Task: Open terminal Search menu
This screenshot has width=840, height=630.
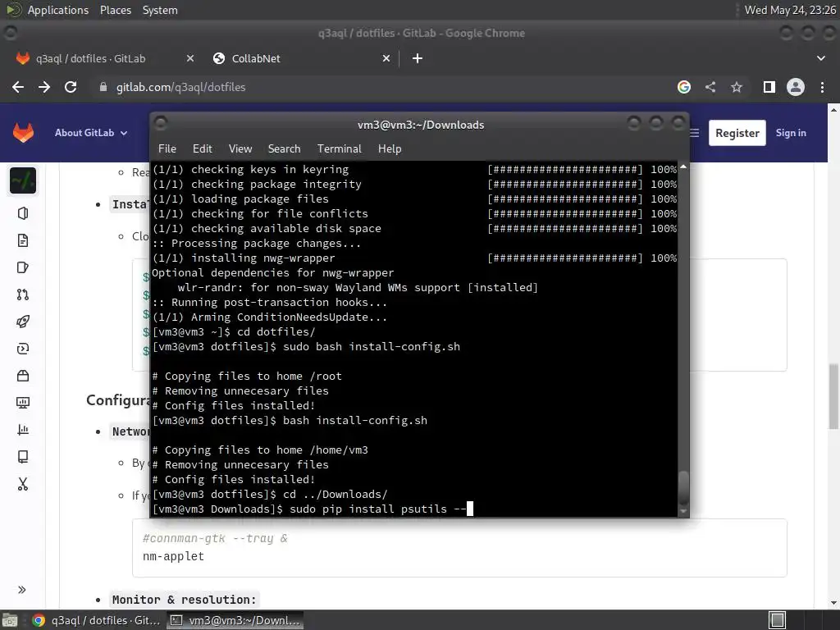Action: pyautogui.click(x=284, y=149)
